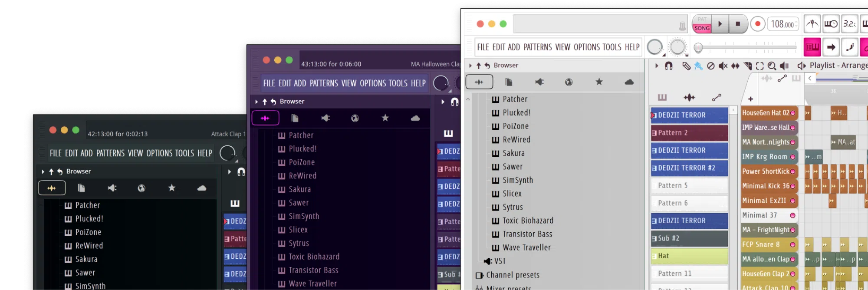Viewport: 868px width, 290px height.
Task: Expand the VST folder in light browser
Action: coord(495,261)
